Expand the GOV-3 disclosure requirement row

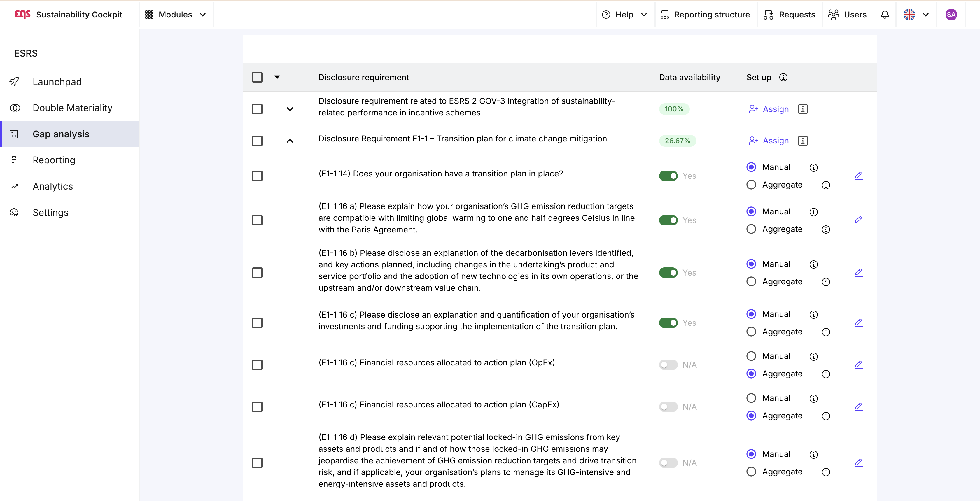click(x=290, y=109)
